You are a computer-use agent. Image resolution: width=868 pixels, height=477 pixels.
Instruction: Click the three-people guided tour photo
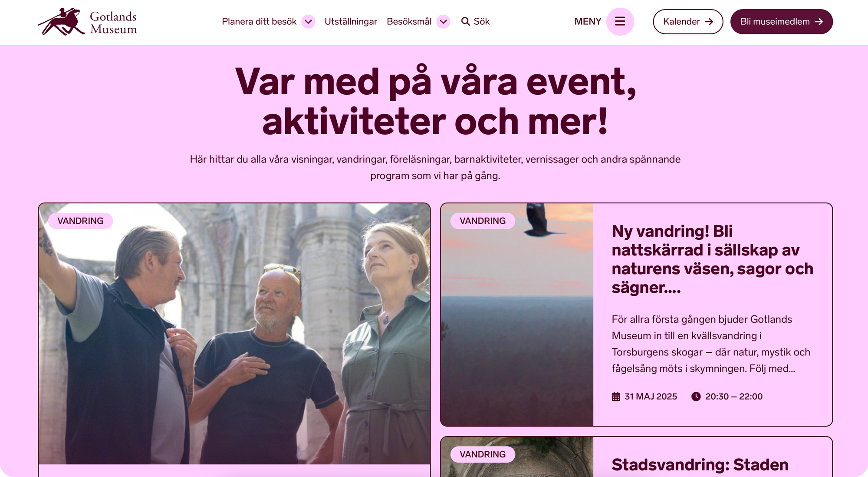point(234,334)
